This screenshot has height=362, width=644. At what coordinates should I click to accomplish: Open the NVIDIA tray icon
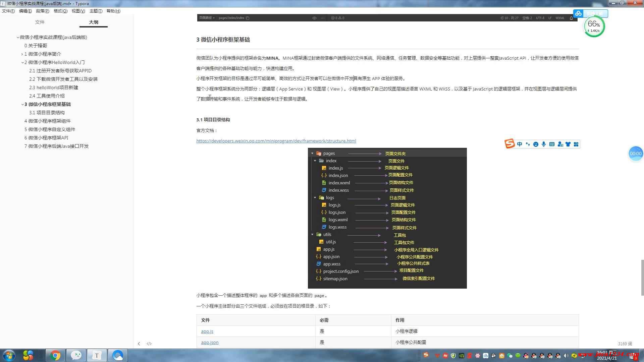pyautogui.click(x=462, y=356)
